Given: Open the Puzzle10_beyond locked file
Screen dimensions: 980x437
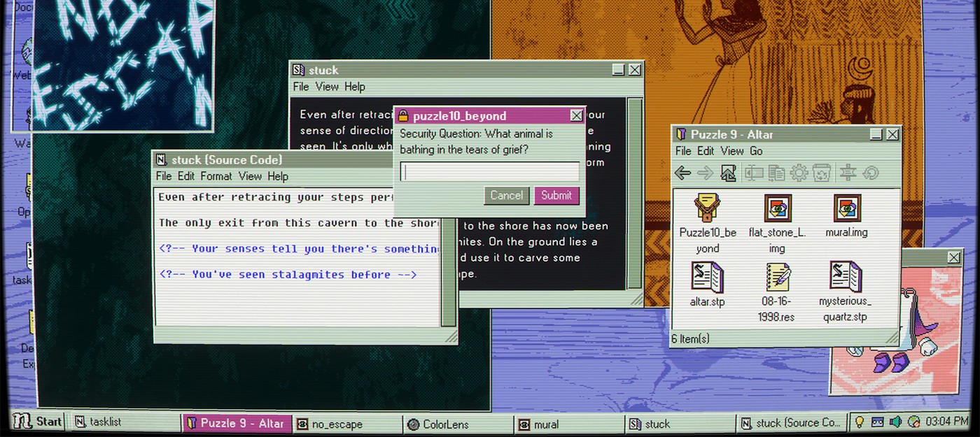Looking at the screenshot, I should tap(707, 223).
